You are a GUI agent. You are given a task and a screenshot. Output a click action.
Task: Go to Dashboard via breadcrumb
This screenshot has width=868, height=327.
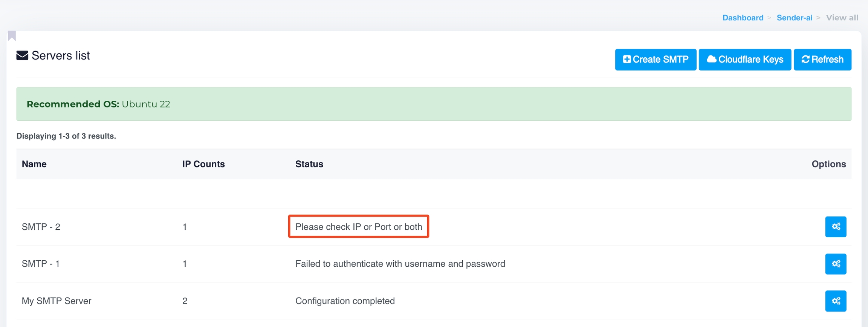coord(743,18)
